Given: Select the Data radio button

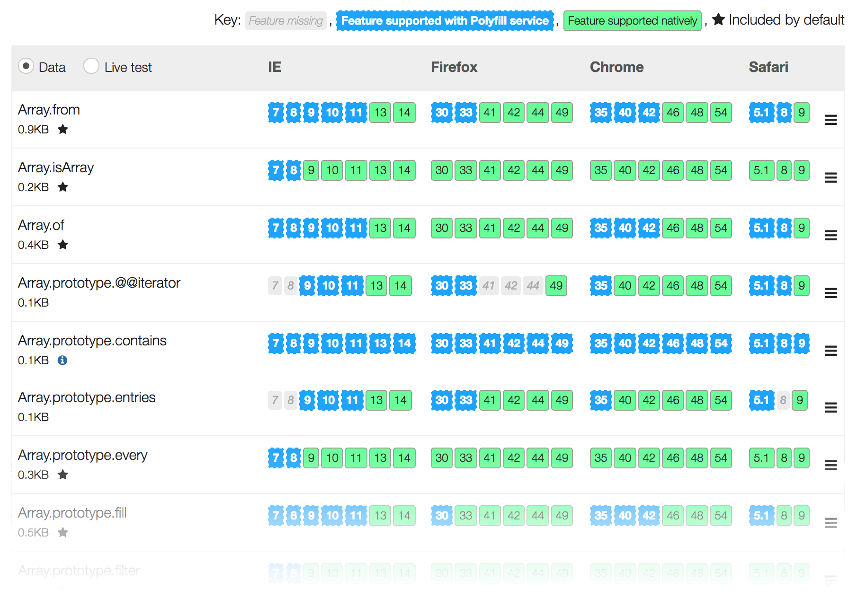Looking at the screenshot, I should click(x=26, y=66).
